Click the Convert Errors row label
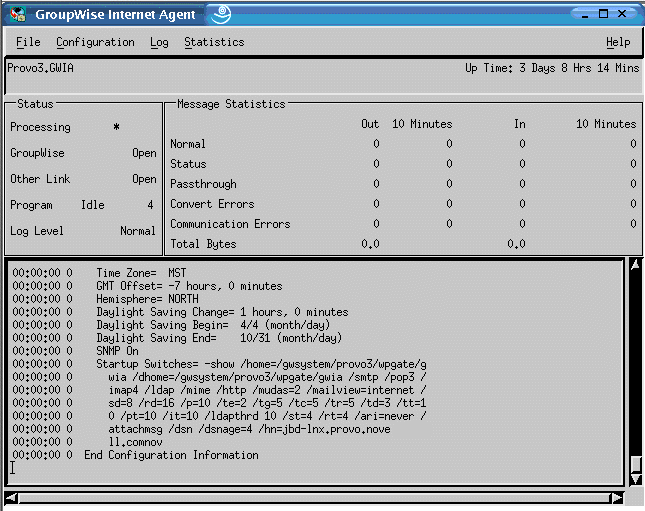Viewport: 645px width, 511px height. tap(212, 204)
